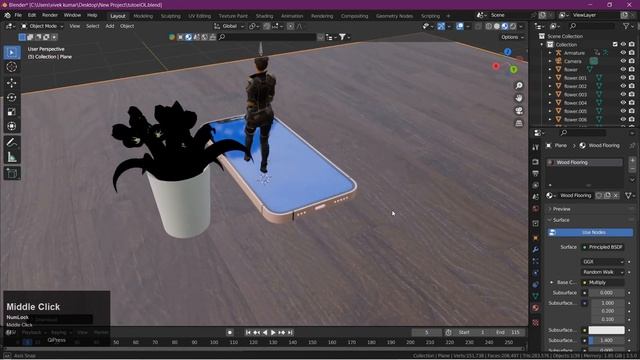
Task: Select the Move tool
Action: pyautogui.click(x=11, y=83)
